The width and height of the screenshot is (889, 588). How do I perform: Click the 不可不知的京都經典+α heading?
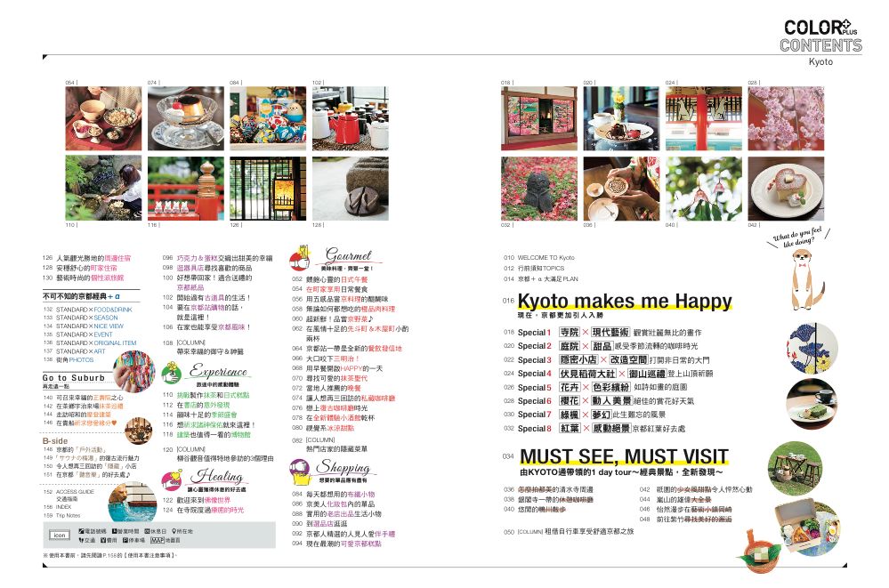click(x=82, y=296)
